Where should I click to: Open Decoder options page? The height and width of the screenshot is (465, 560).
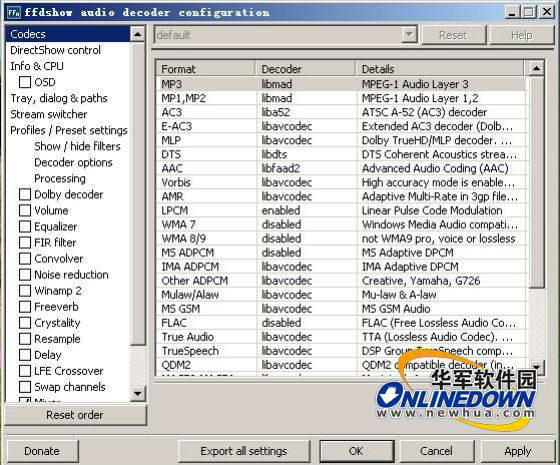coord(73,162)
